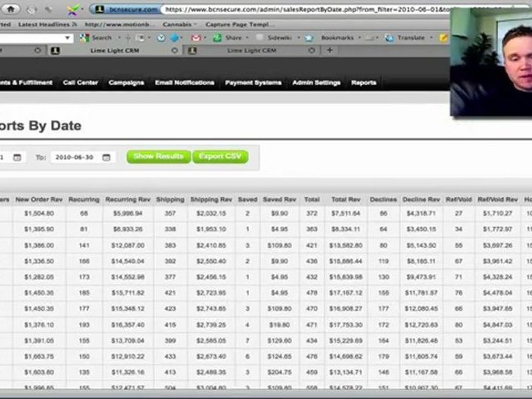
Task: Open the Payment Systems menu
Action: click(x=253, y=83)
